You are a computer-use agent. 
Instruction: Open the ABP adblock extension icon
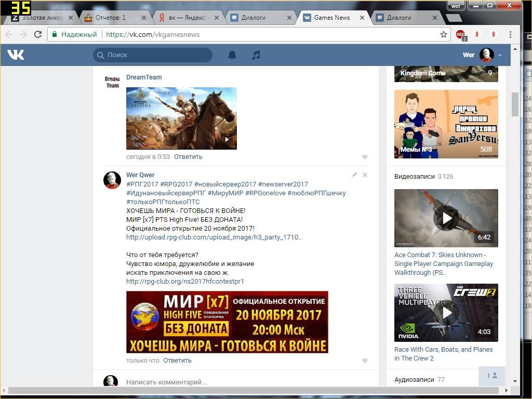coord(461,35)
